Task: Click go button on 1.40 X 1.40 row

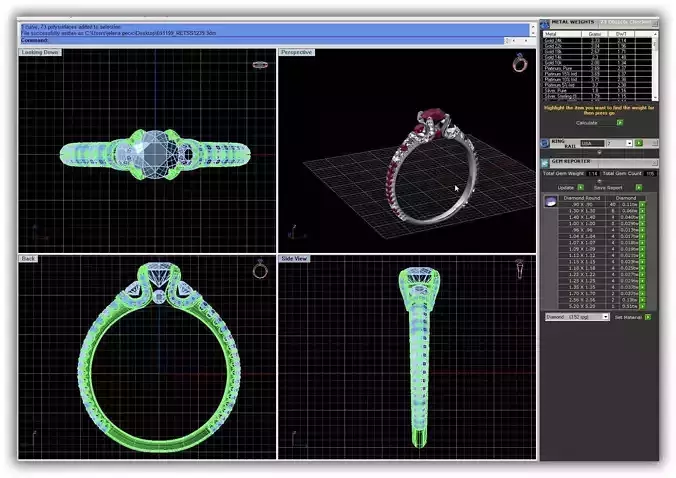Action: click(x=642, y=217)
